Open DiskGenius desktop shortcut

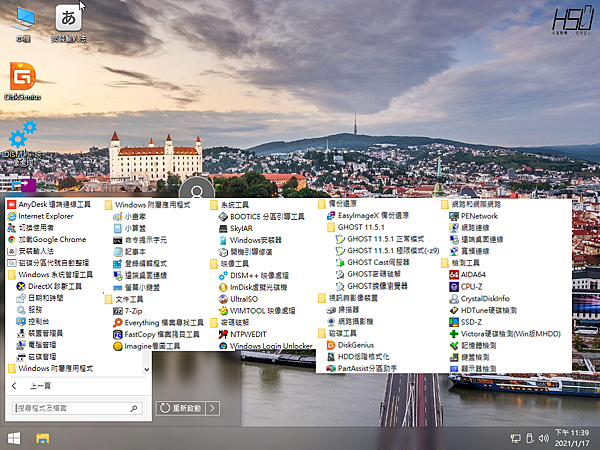coord(23,81)
